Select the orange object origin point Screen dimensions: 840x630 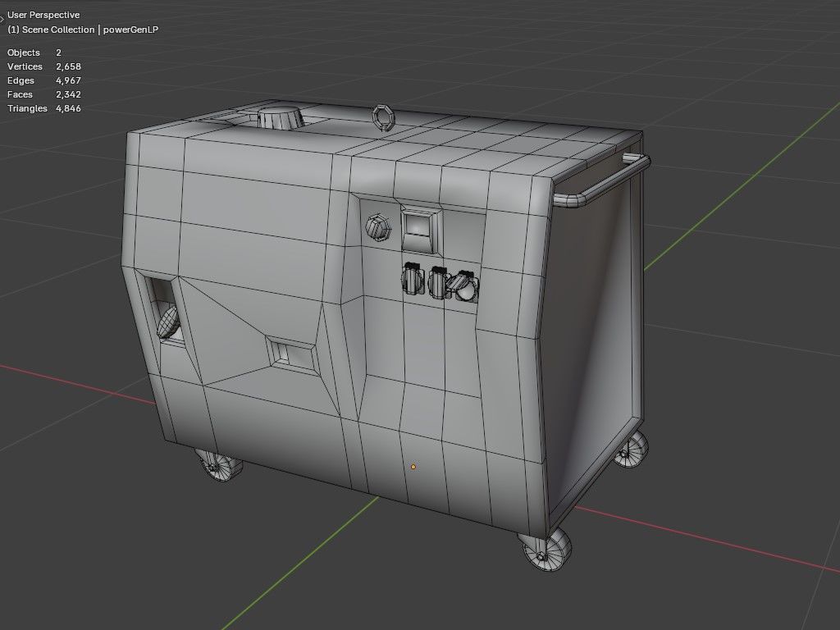pyautogui.click(x=413, y=467)
